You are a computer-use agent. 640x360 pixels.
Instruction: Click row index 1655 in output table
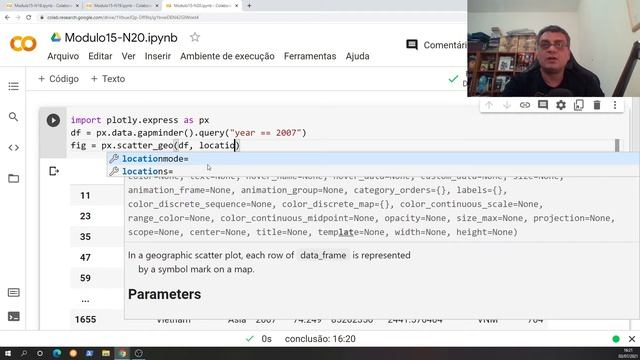coord(85,319)
